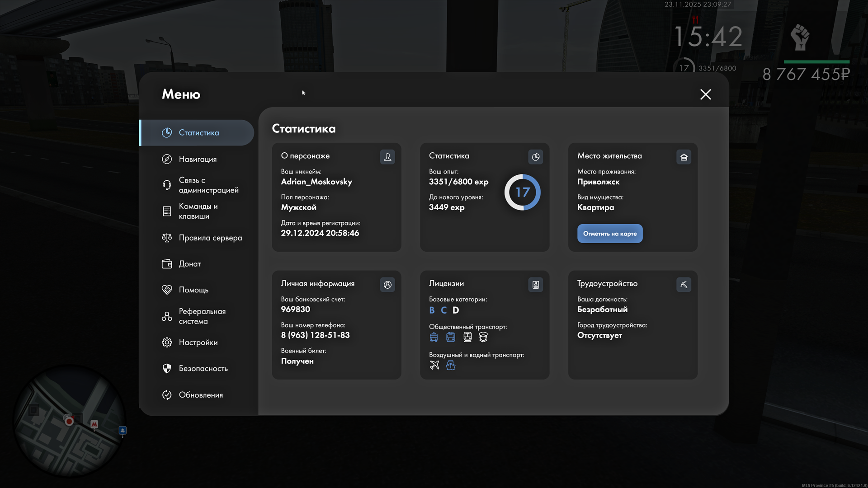The image size is (868, 488).
Task: Open the Навигация menu section
Action: click(198, 159)
